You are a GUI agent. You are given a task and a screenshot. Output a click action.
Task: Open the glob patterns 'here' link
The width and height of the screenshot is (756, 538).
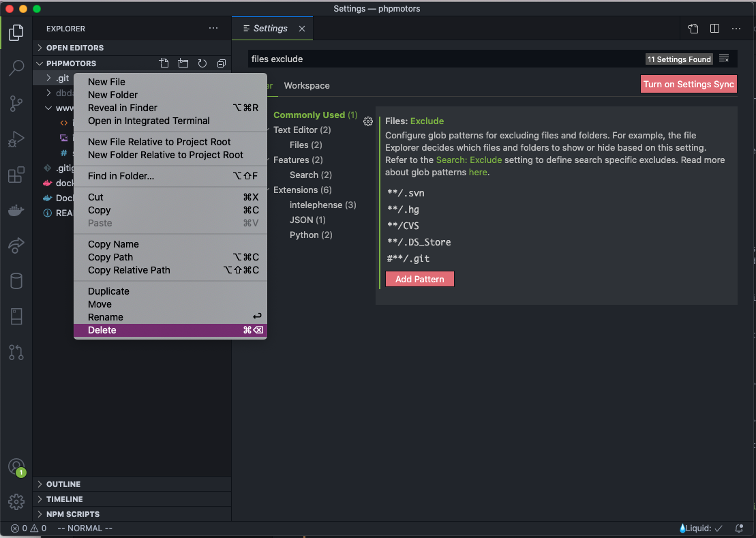pos(478,172)
